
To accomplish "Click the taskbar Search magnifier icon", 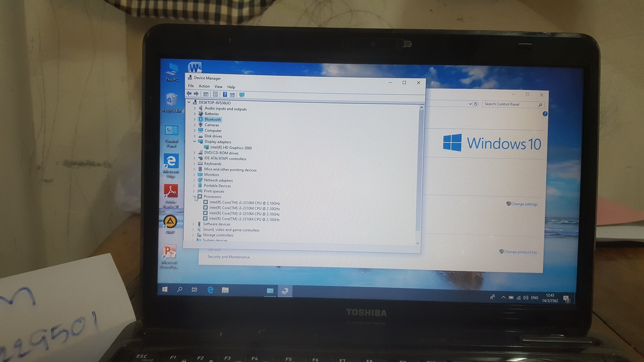I will pos(180,290).
